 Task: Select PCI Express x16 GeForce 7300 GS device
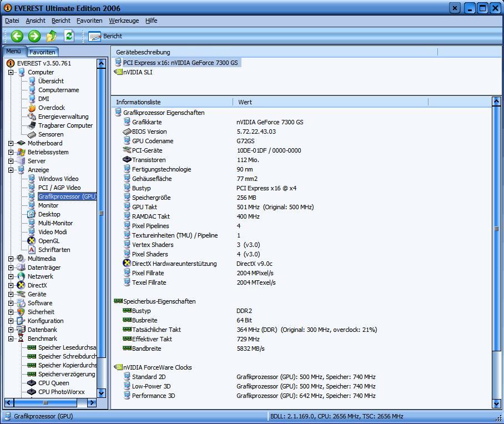click(180, 63)
